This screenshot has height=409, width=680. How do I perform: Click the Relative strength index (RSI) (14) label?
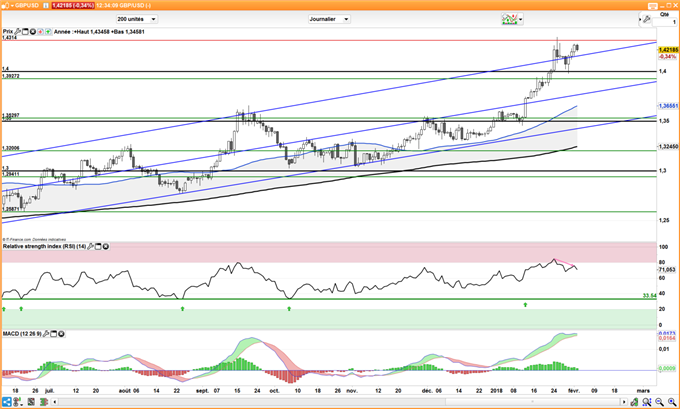(x=44, y=246)
